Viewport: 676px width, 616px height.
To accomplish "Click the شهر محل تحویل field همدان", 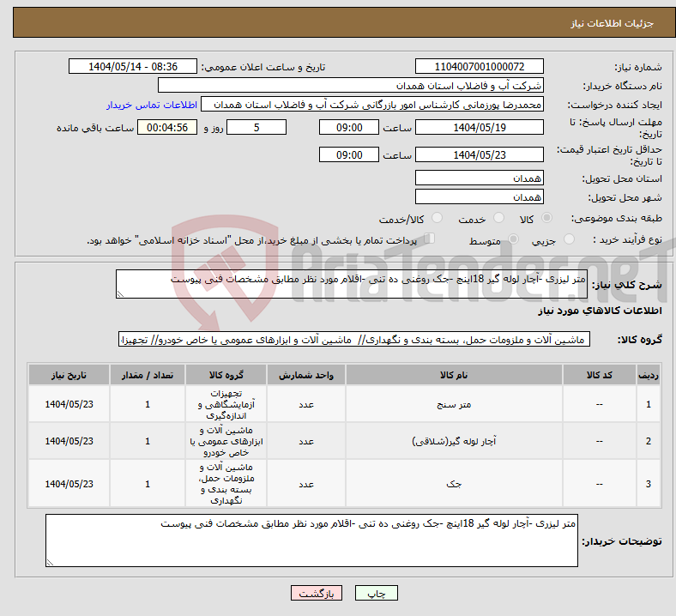I will pyautogui.click(x=479, y=197).
